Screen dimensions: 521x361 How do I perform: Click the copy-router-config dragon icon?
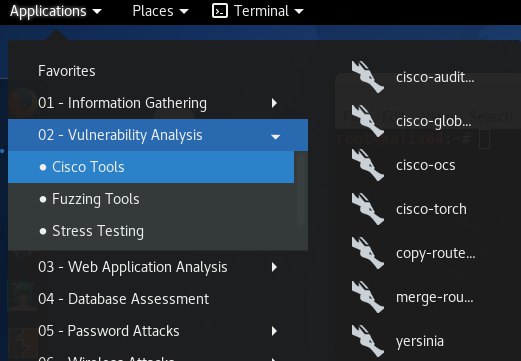368,253
